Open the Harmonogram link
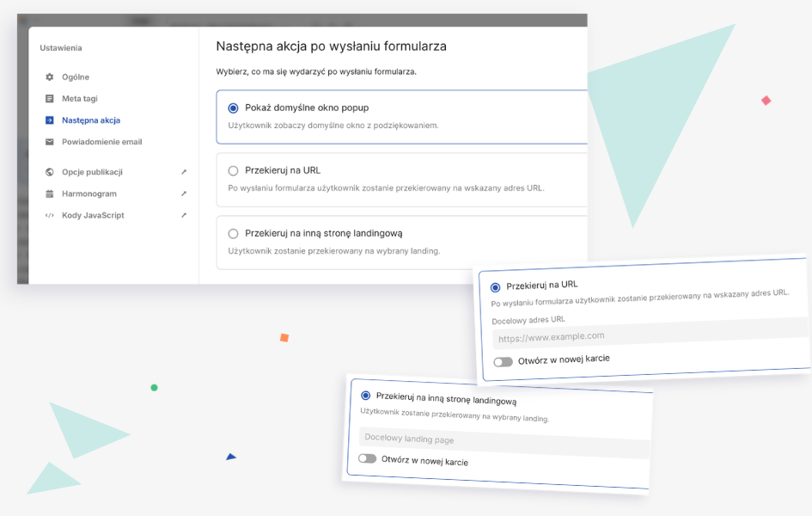This screenshot has height=516, width=812. click(x=89, y=193)
